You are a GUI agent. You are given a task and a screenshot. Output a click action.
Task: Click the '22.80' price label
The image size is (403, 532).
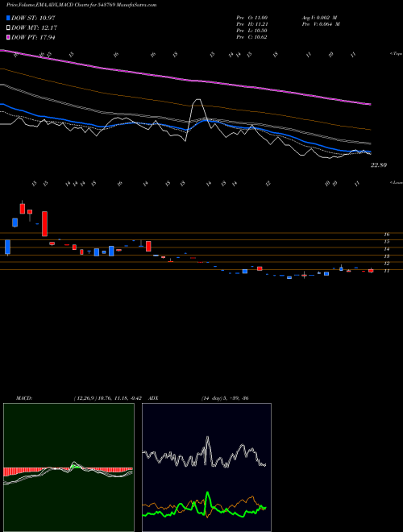tap(379, 165)
